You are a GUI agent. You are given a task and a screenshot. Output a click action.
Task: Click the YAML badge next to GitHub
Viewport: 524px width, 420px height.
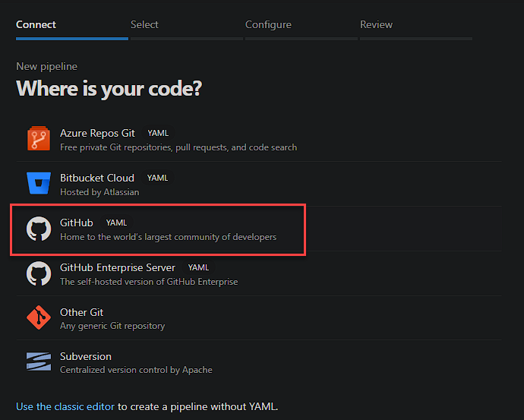coord(116,223)
